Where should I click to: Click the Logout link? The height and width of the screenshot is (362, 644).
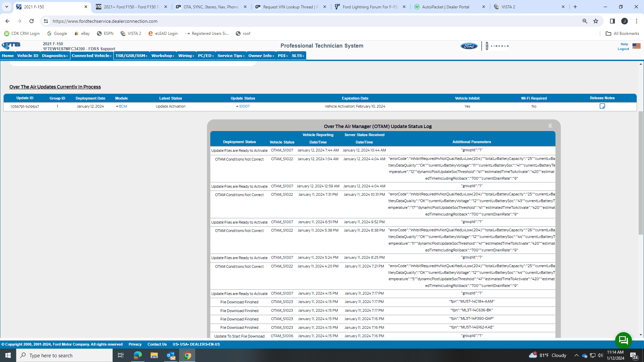623,49
